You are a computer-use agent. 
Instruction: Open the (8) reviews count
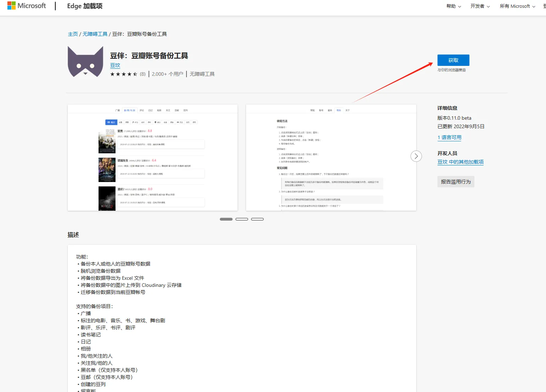pyautogui.click(x=143, y=74)
